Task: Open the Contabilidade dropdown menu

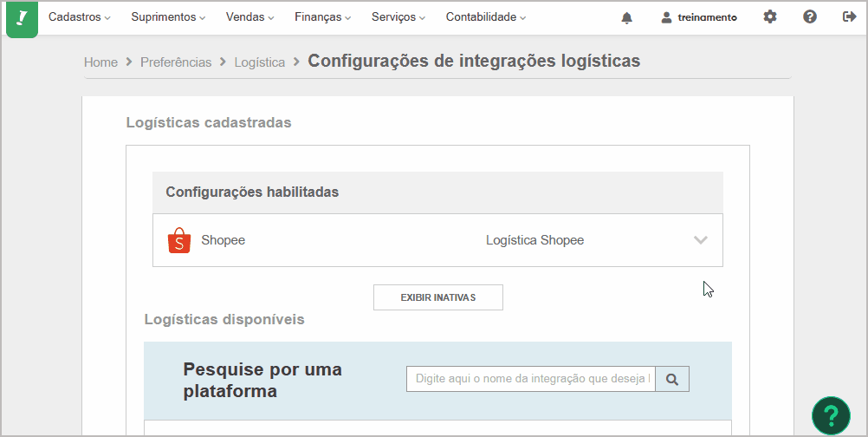Action: [486, 17]
